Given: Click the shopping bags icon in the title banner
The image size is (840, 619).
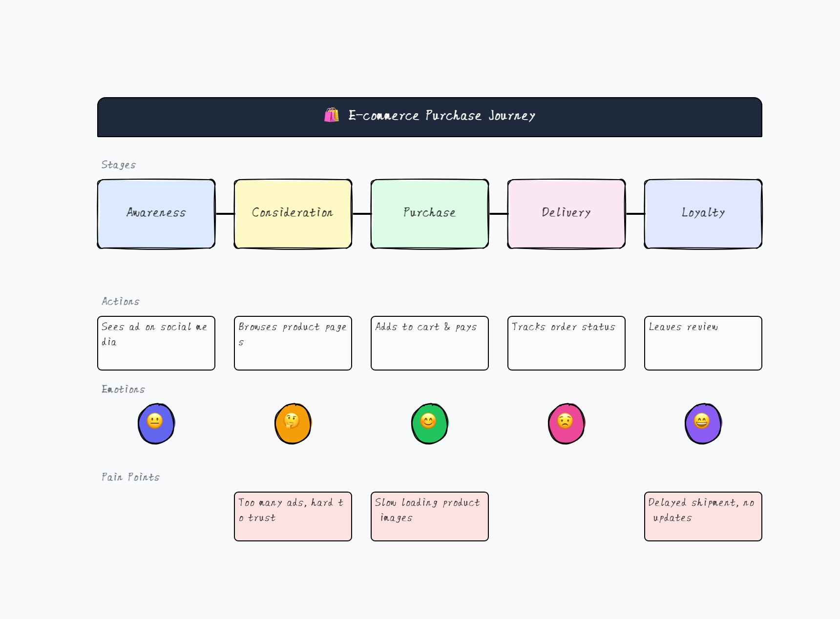Looking at the screenshot, I should pos(332,116).
